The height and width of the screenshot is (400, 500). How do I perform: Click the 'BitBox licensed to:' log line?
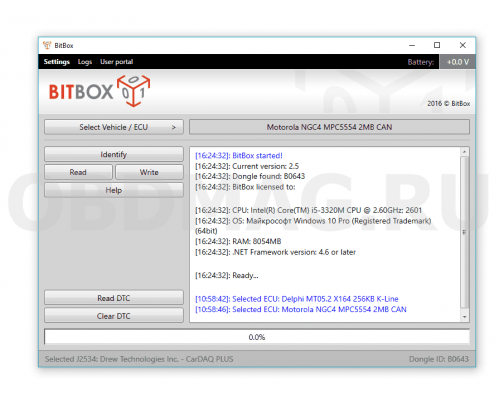pyautogui.click(x=245, y=187)
